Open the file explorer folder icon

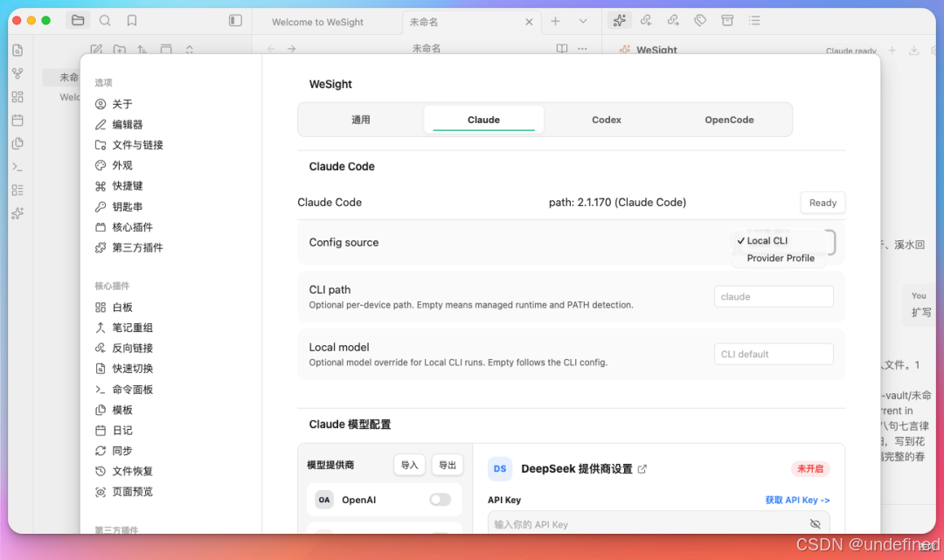tap(78, 20)
